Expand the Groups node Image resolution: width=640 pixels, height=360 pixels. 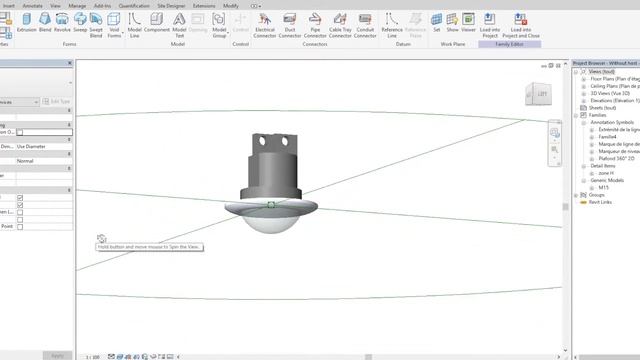click(x=576, y=195)
